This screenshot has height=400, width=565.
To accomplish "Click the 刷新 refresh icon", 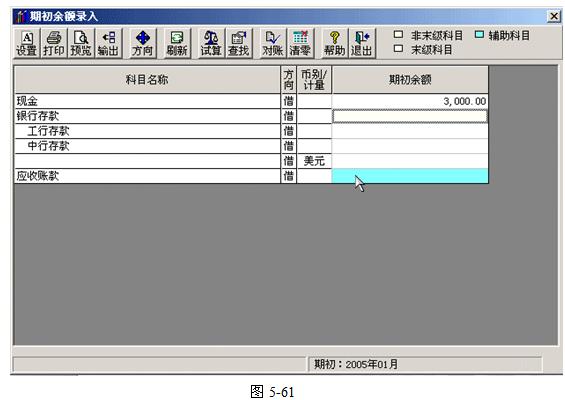I will [177, 44].
